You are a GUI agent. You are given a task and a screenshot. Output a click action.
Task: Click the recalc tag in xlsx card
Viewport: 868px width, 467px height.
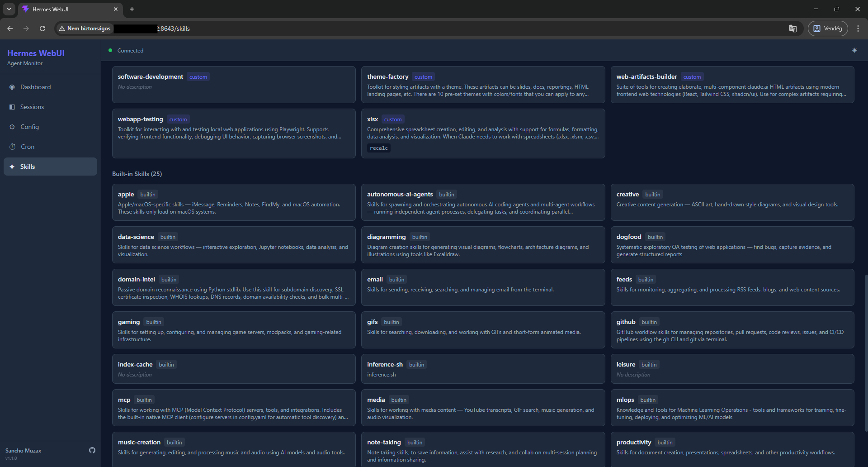379,148
